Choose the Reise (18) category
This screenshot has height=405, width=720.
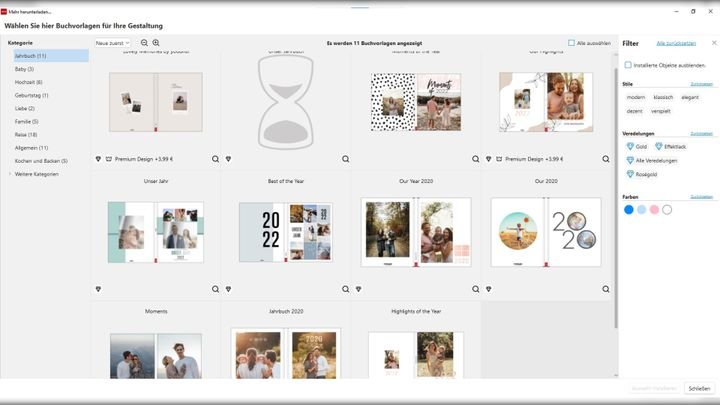pyautogui.click(x=26, y=134)
